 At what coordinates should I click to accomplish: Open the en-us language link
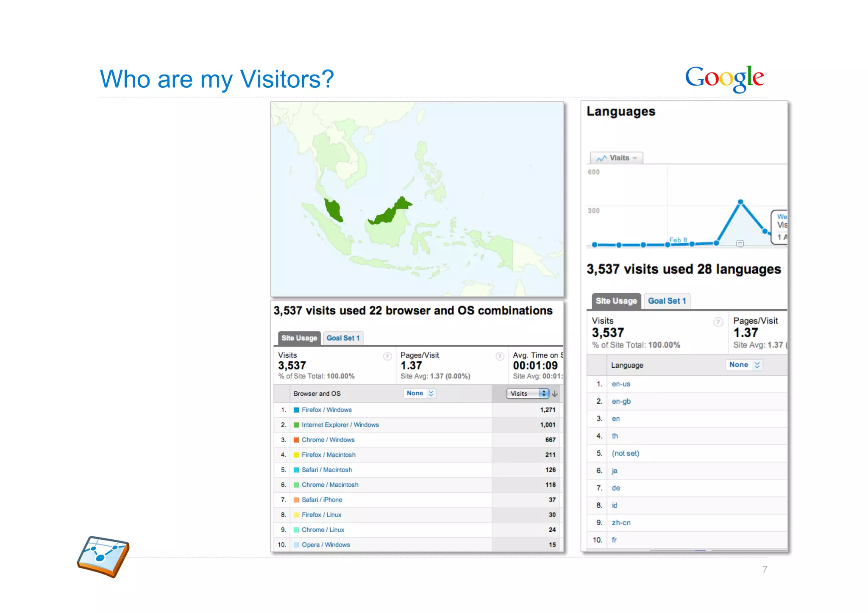[621, 384]
